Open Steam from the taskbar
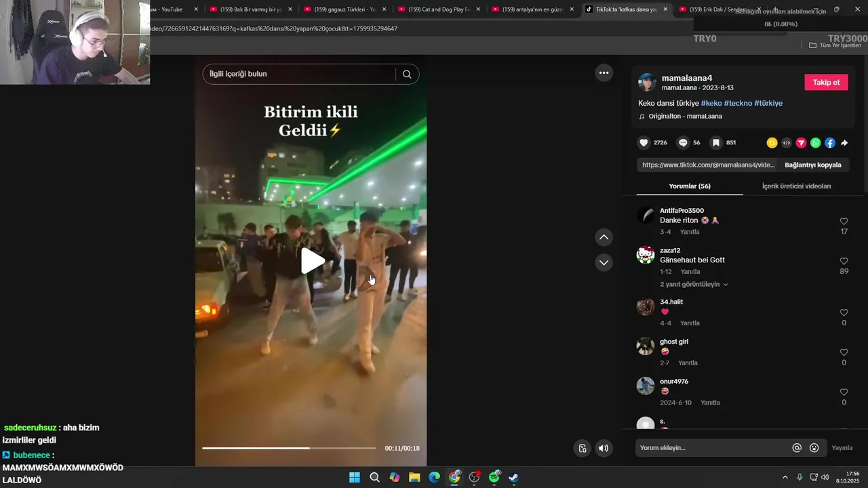 tap(514, 477)
